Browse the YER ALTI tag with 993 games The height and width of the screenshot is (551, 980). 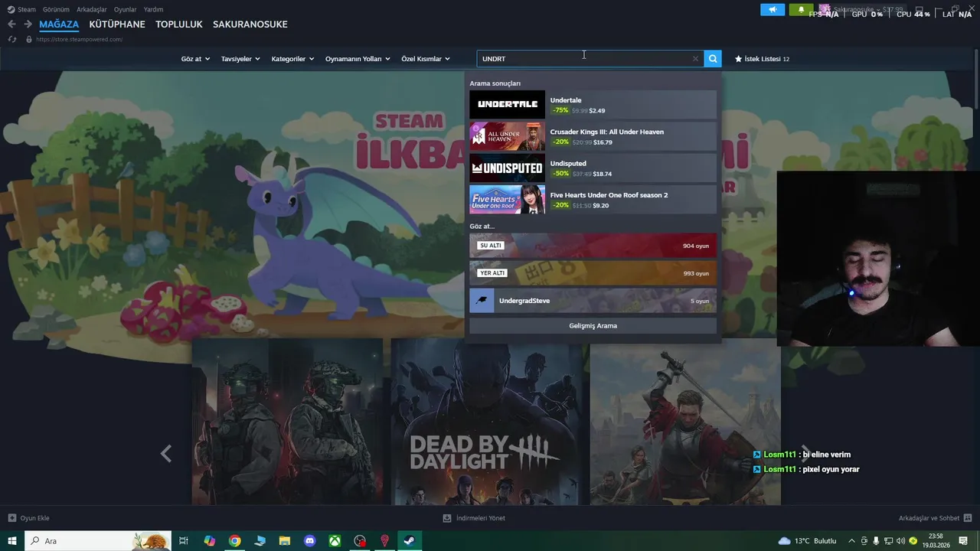click(x=593, y=273)
